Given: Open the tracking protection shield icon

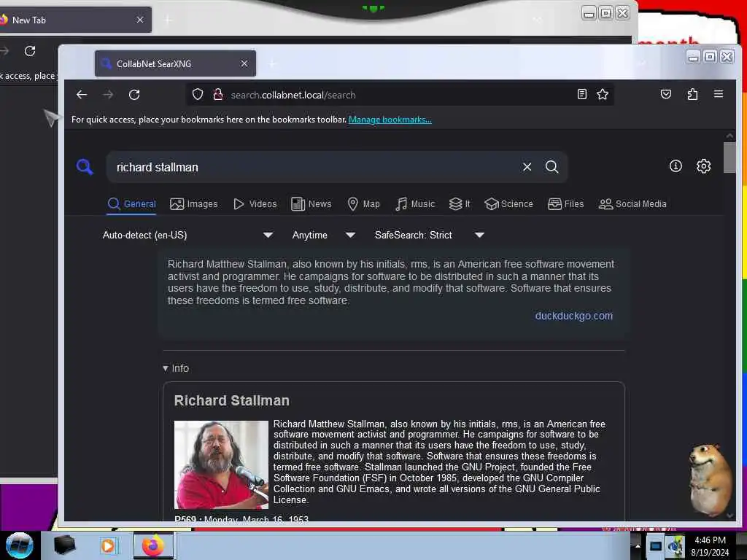Looking at the screenshot, I should [198, 94].
